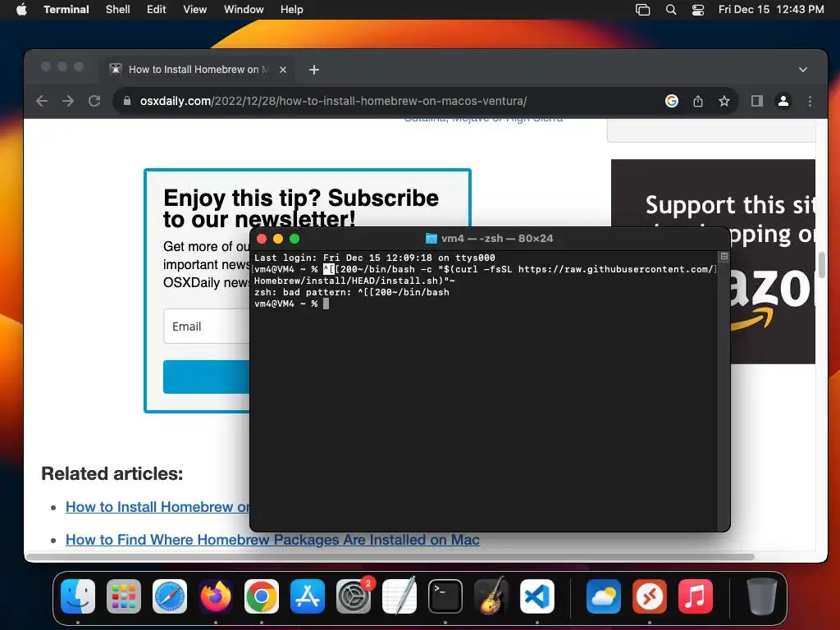The image size is (840, 630).
Task: Toggle Chrome side panel
Action: [x=756, y=101]
